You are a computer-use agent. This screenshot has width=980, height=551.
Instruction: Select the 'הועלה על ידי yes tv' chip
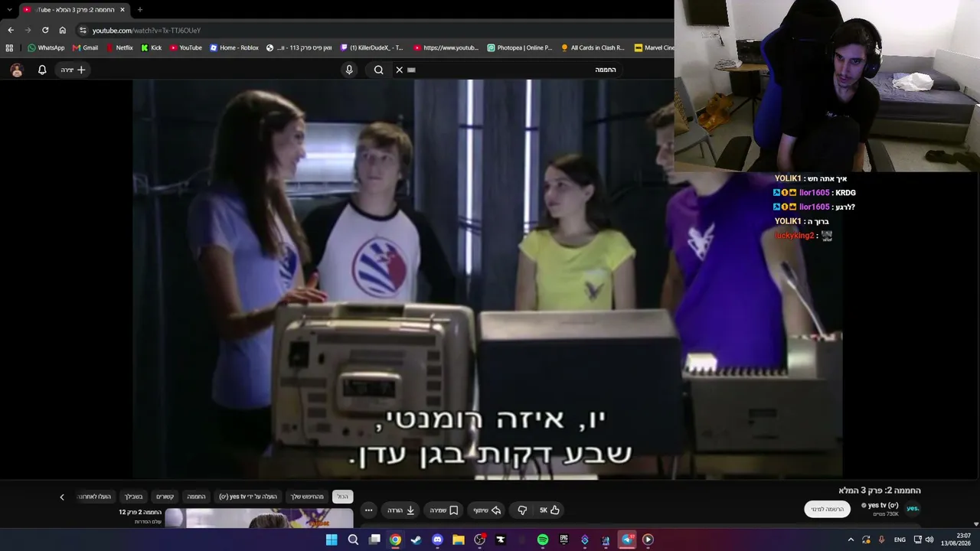point(248,497)
